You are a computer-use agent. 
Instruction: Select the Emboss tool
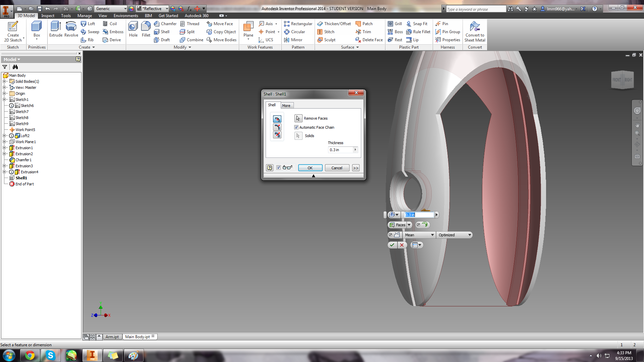(x=113, y=32)
